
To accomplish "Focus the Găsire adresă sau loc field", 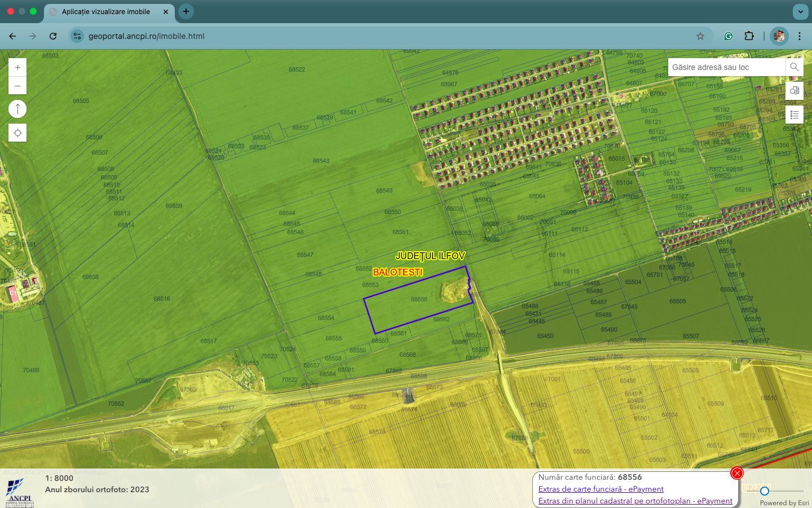I will (x=726, y=67).
